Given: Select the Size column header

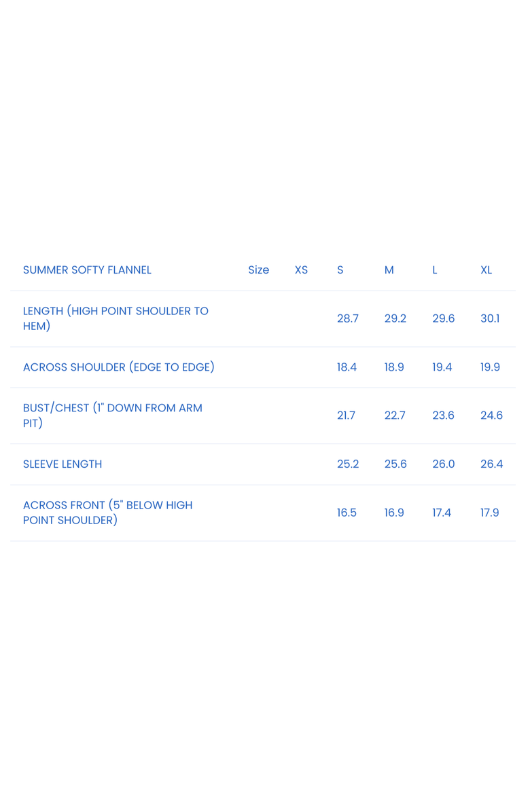Looking at the screenshot, I should (x=258, y=270).
